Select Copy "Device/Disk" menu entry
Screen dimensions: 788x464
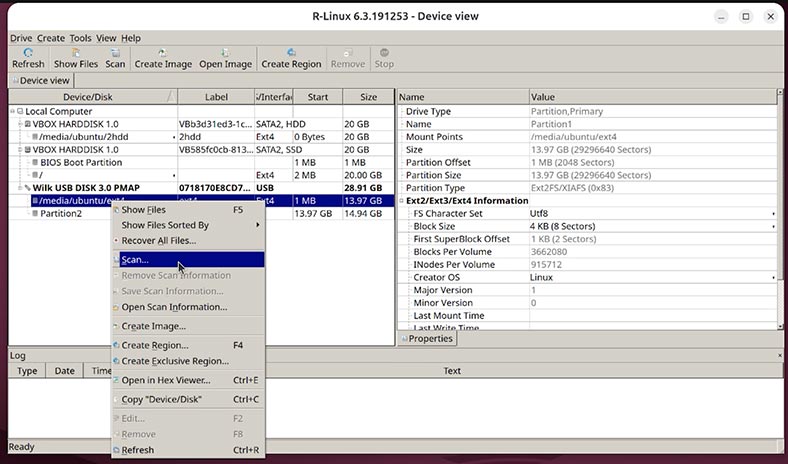[188, 399]
